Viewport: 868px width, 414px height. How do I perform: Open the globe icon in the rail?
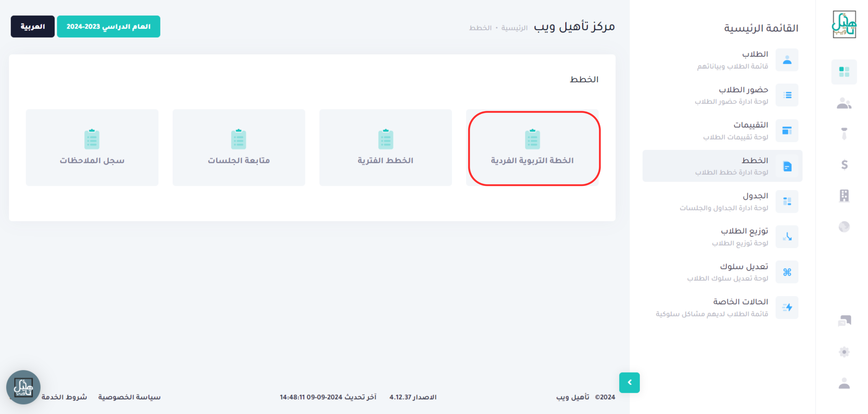click(x=844, y=227)
